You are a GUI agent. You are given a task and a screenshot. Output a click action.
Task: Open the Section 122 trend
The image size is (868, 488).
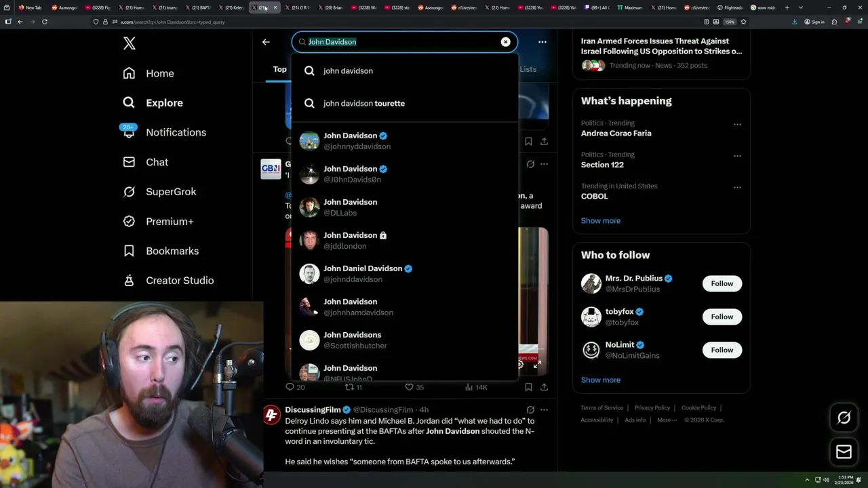click(602, 165)
